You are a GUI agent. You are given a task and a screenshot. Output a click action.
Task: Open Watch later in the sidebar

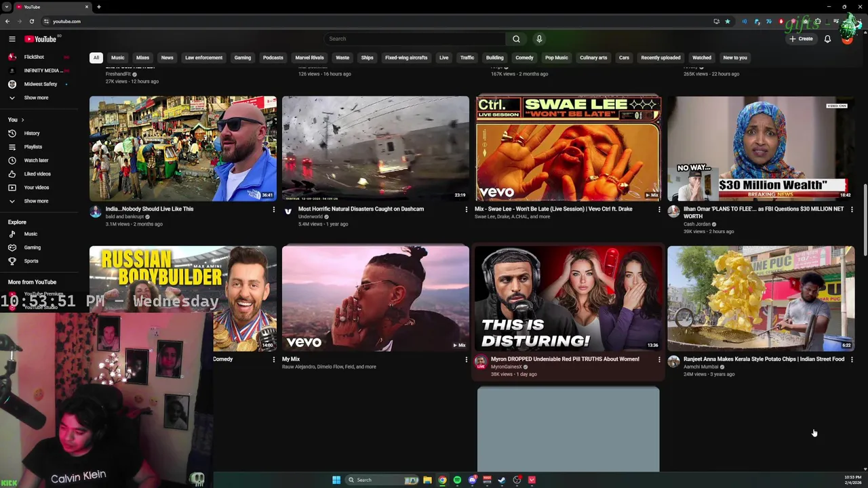[x=36, y=161]
